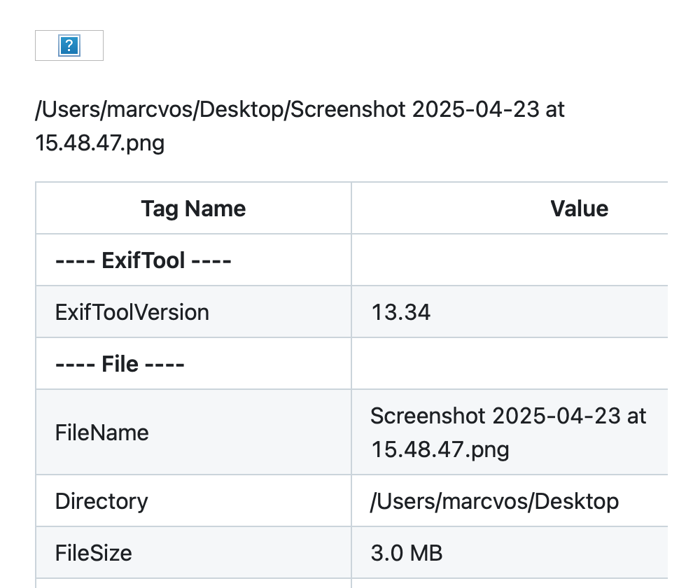The image size is (700, 588).
Task: Click the empty value cell beside ExifTool section
Action: click(509, 260)
